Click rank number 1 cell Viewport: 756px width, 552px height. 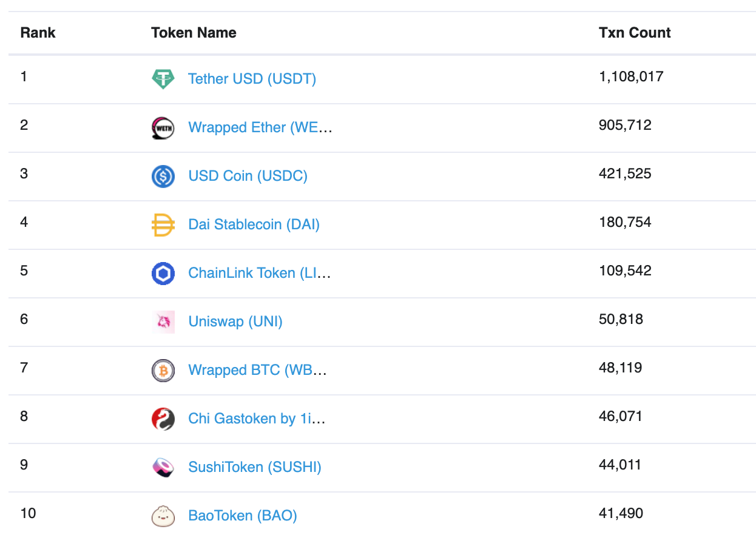24,76
